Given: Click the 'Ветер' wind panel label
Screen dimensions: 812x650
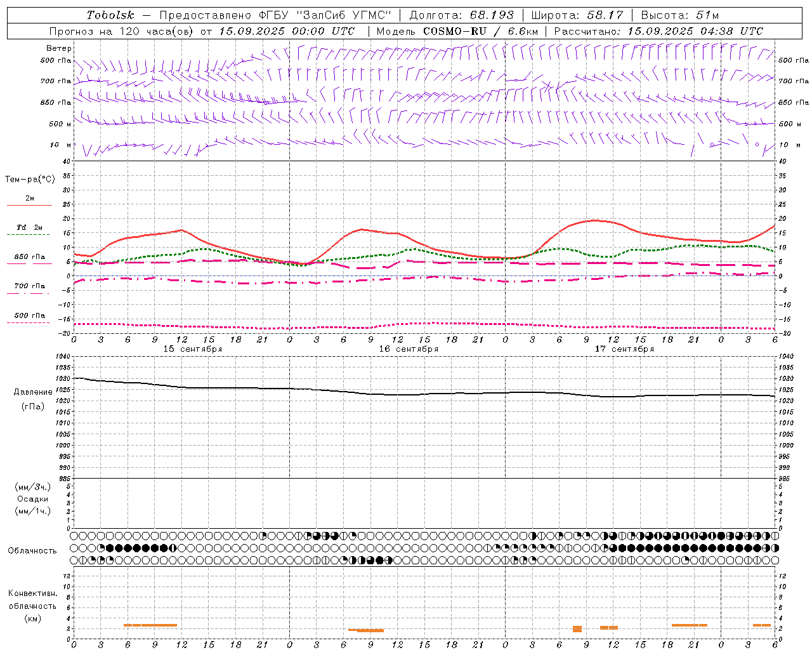Looking at the screenshot, I should pyautogui.click(x=59, y=48).
